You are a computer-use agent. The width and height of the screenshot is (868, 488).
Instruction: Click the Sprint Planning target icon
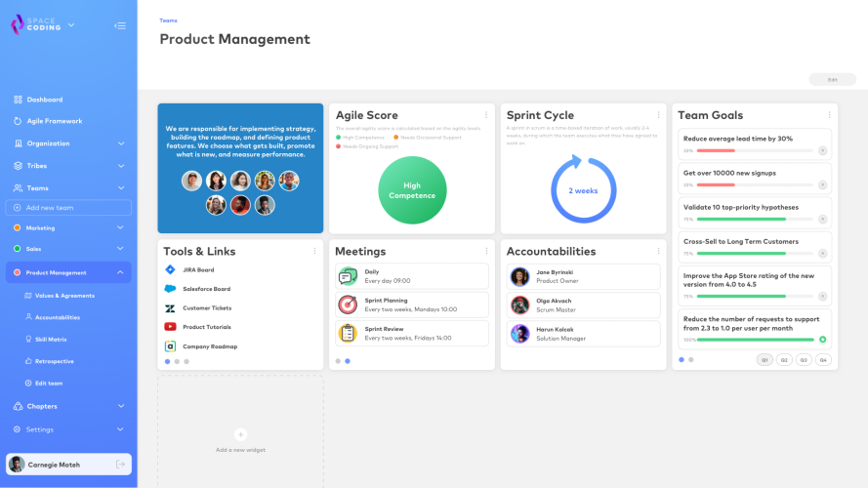[x=348, y=305]
